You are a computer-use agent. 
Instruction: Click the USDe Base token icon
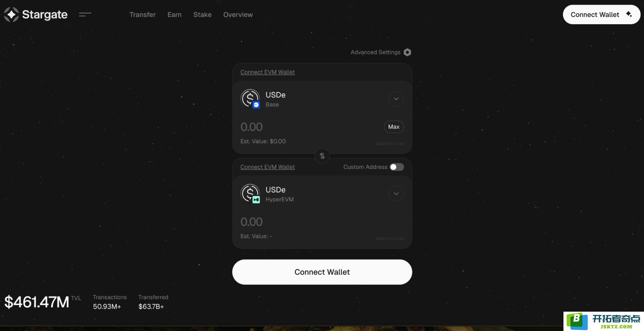[250, 99]
